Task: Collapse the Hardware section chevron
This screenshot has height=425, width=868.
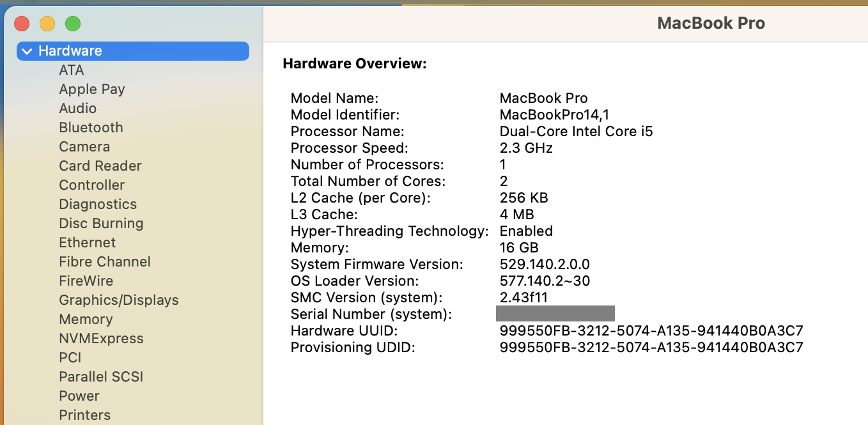Action: click(27, 51)
